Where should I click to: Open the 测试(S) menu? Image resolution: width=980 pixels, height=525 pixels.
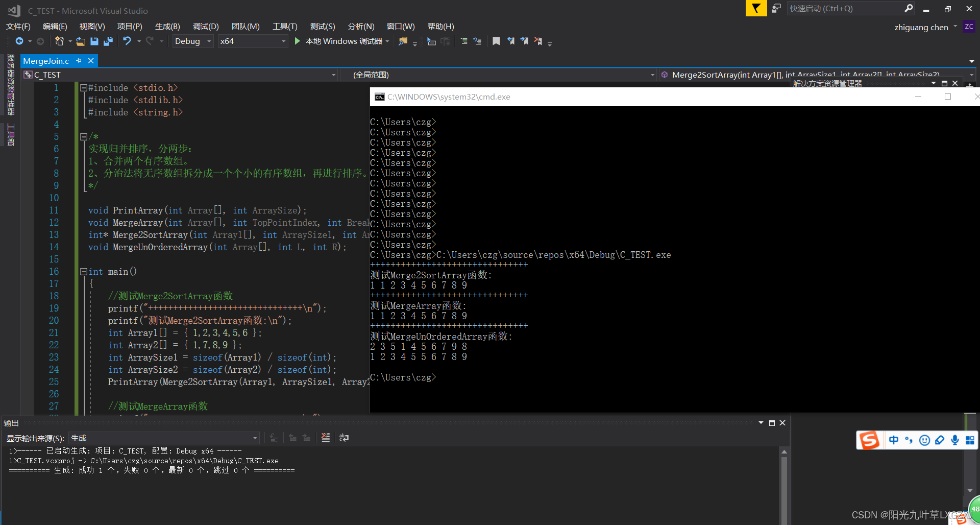coord(323,26)
